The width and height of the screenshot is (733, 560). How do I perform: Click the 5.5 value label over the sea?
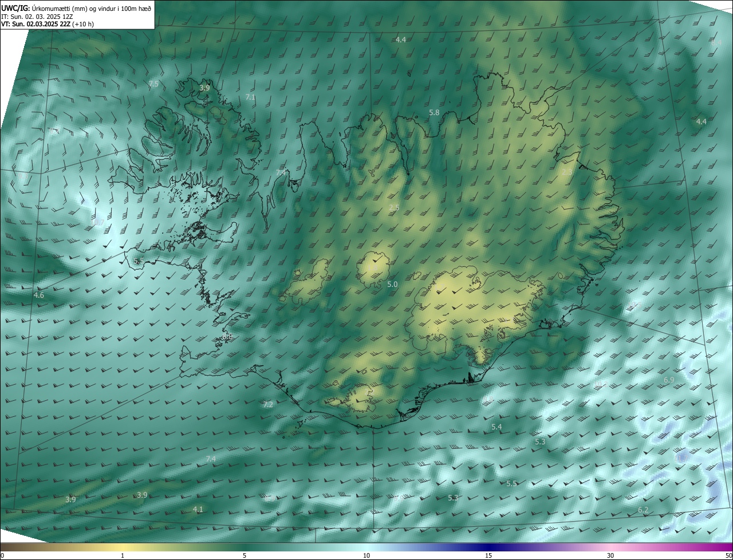pyautogui.click(x=511, y=484)
